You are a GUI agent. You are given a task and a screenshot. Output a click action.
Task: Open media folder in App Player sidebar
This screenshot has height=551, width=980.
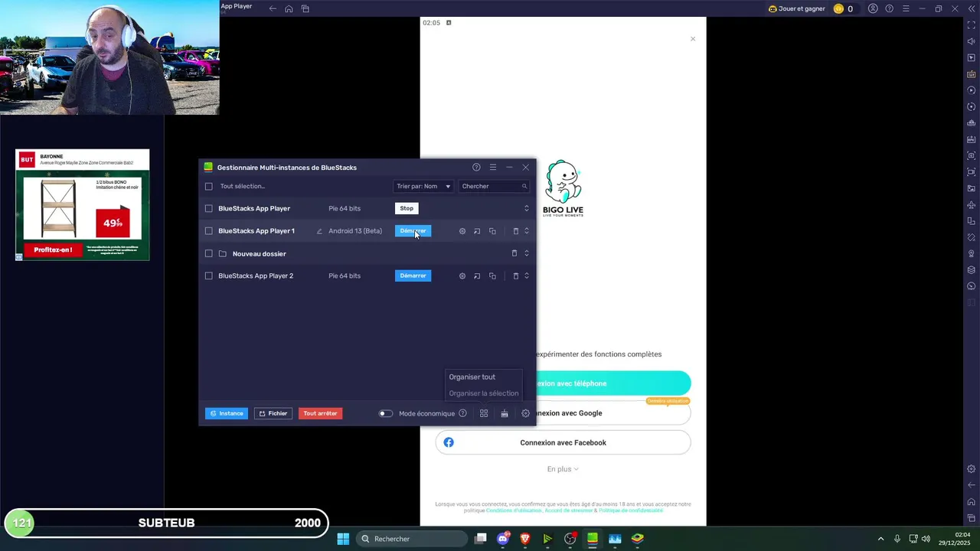tap(972, 188)
